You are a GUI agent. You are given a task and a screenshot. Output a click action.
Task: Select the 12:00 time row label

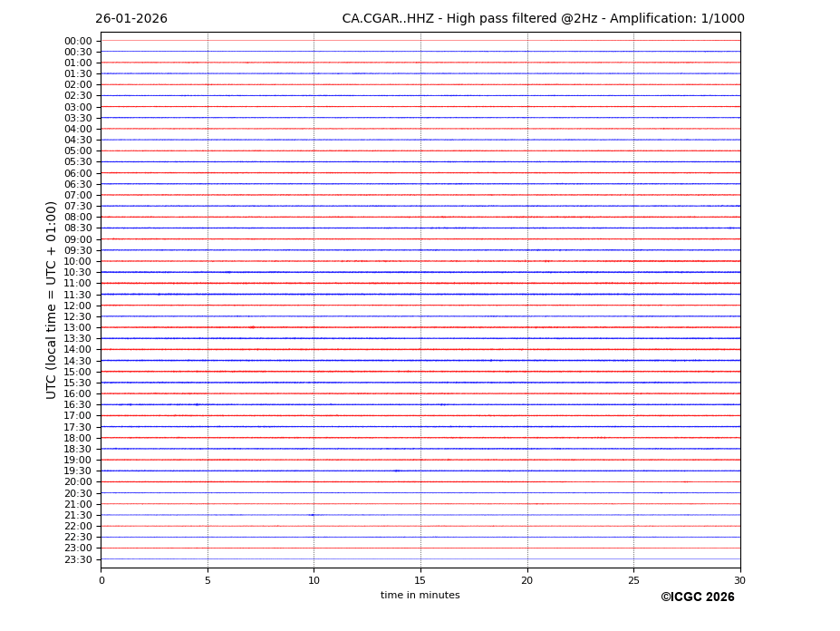click(78, 306)
